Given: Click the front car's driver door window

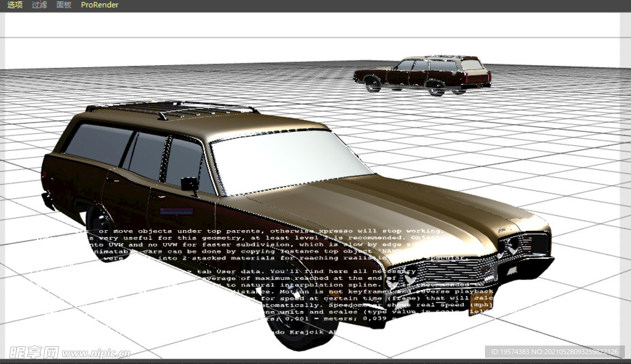Looking at the screenshot, I should pos(183,161).
